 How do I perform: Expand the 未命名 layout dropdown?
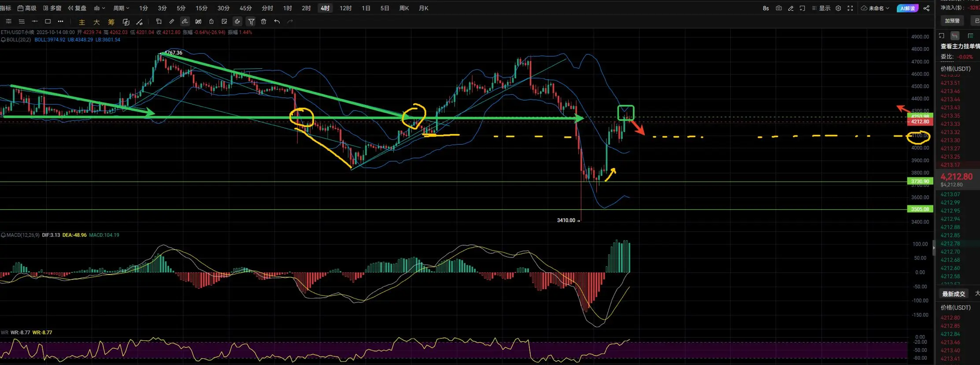coord(876,8)
